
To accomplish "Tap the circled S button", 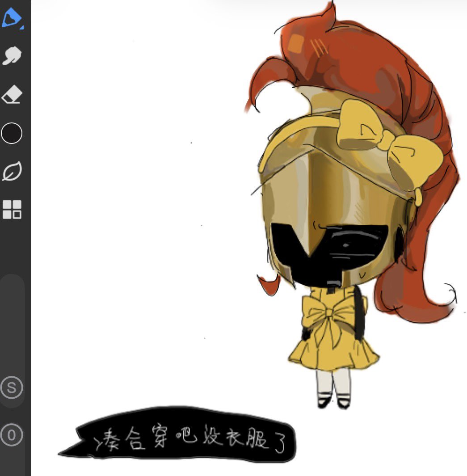I will click(x=12, y=388).
